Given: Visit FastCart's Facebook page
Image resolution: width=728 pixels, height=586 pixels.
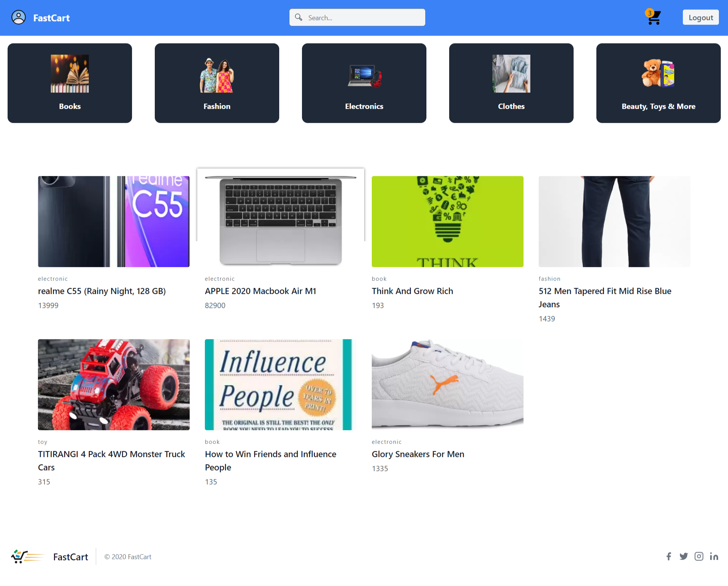Looking at the screenshot, I should 669,556.
